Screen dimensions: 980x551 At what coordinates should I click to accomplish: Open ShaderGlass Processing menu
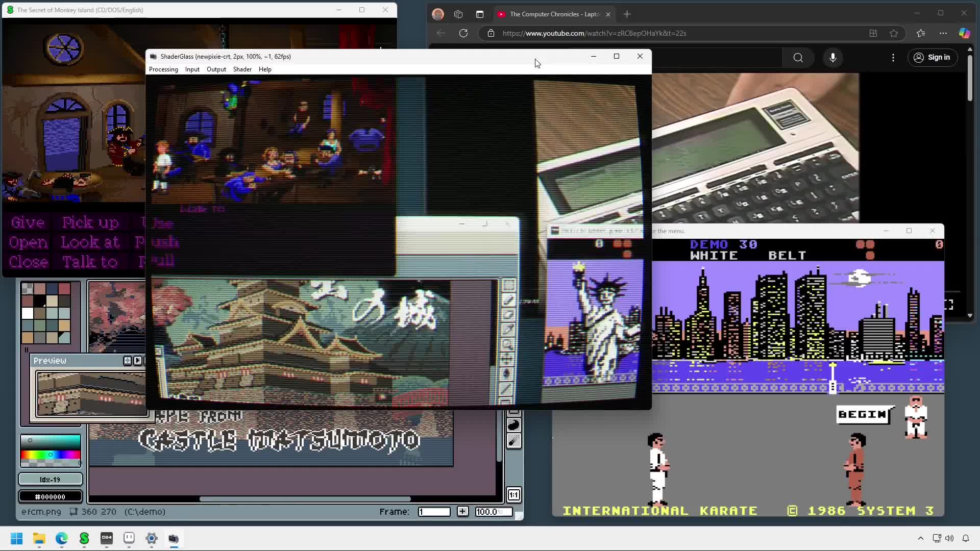[x=163, y=69]
